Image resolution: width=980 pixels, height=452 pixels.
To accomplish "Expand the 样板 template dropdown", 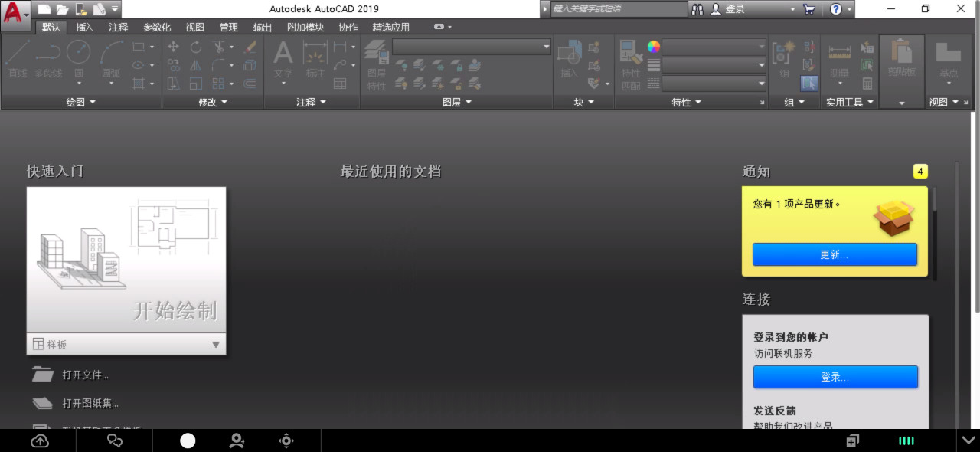I will click(x=215, y=345).
